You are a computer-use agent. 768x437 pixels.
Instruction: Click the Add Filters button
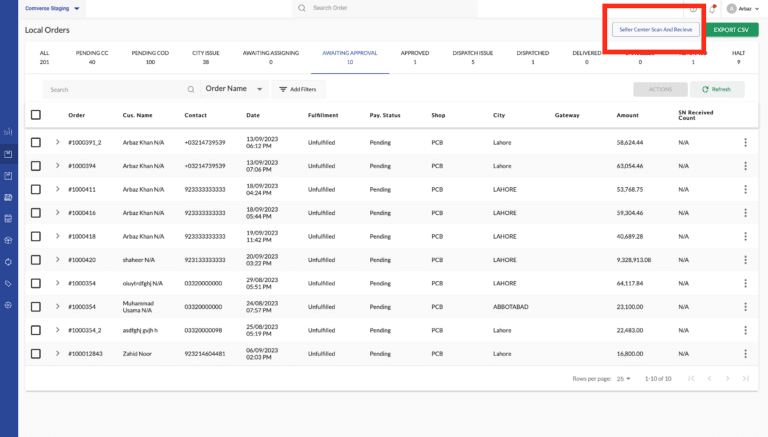pyautogui.click(x=298, y=89)
